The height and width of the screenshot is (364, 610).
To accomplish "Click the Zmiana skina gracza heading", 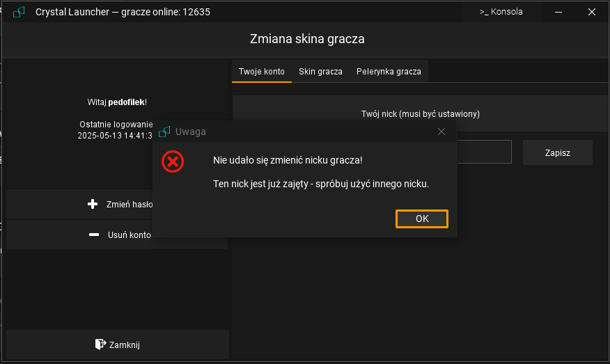I will point(307,39).
